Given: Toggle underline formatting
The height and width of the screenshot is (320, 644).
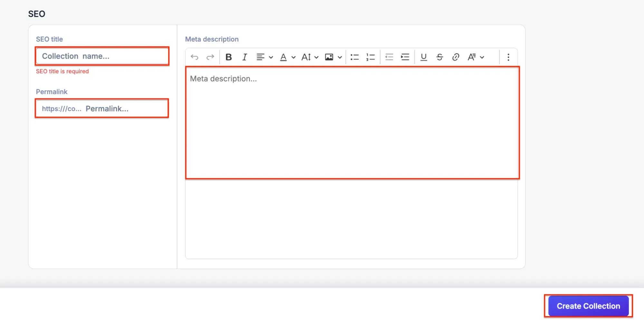Looking at the screenshot, I should click(x=424, y=57).
